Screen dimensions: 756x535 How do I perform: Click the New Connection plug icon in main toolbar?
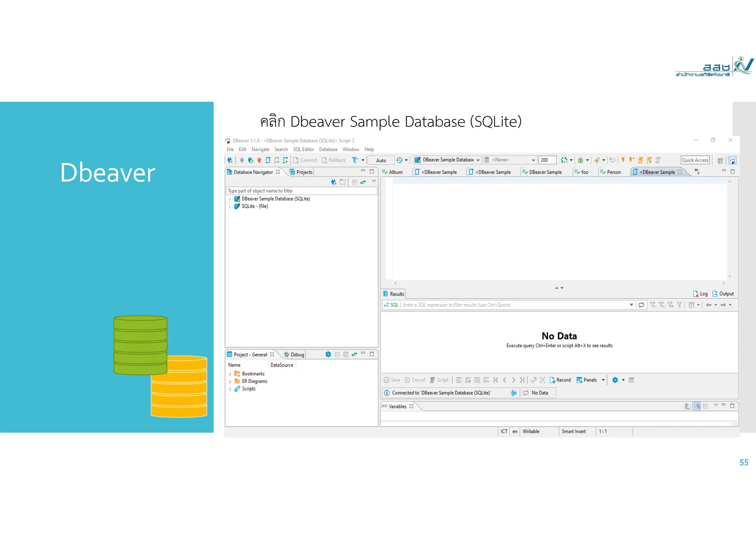pyautogui.click(x=230, y=160)
